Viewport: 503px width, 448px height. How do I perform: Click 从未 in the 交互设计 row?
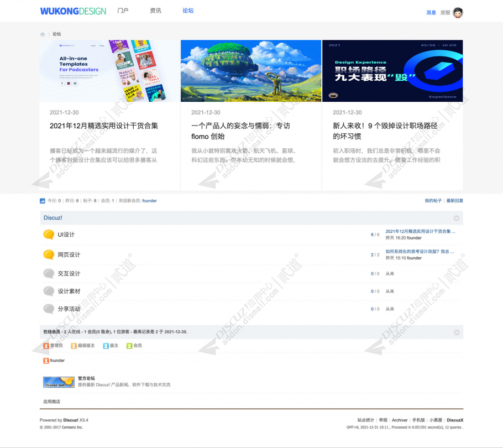[390, 274]
